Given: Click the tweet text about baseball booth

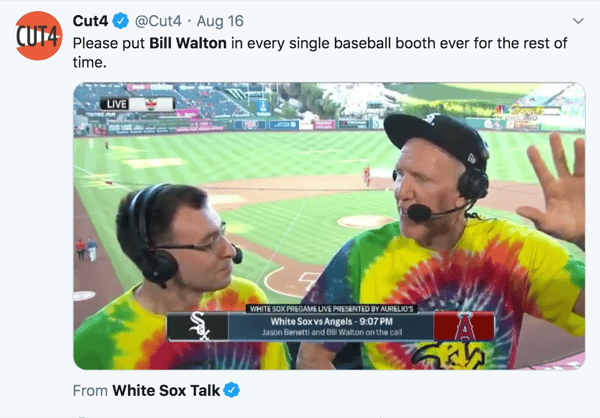Looking at the screenshot, I should coord(320,52).
